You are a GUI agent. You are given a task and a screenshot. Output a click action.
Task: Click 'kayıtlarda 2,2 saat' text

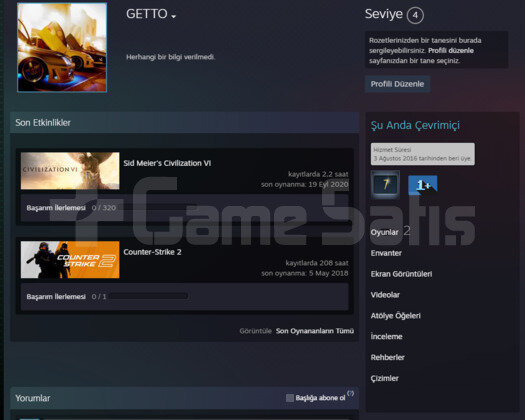click(x=318, y=174)
